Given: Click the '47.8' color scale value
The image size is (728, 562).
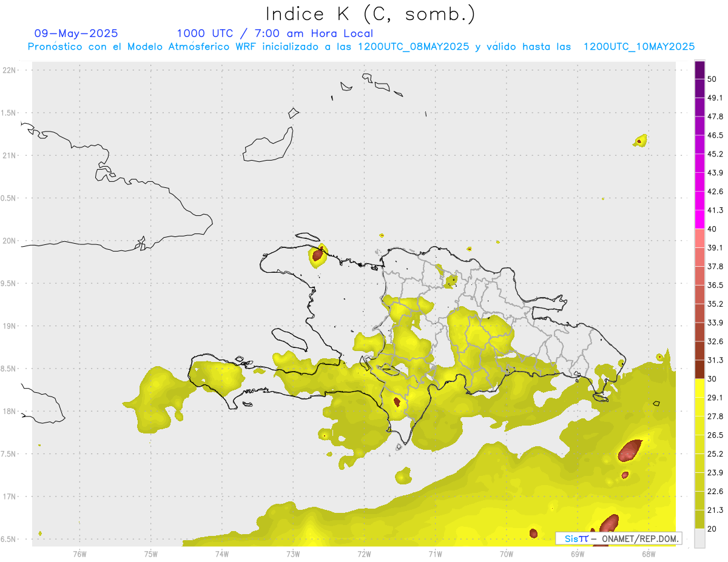Looking at the screenshot, I should [x=715, y=117].
